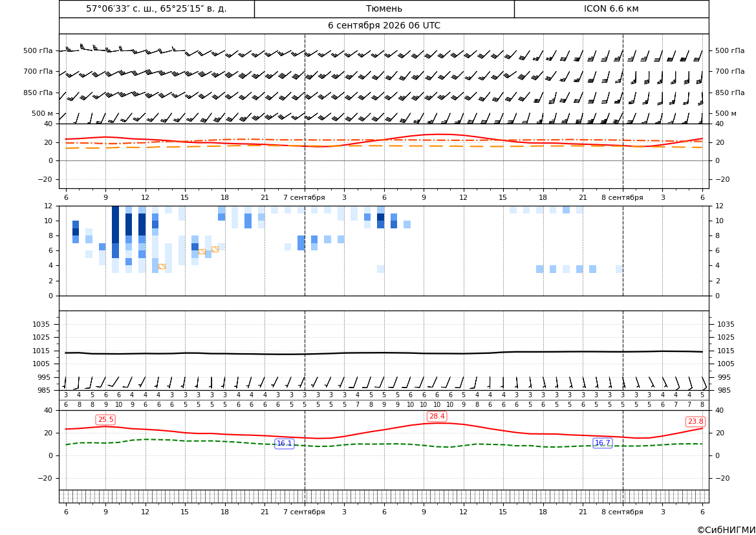756x535 pixels.
Task: Click the 700 гПа left axis label
Action: click(38, 71)
